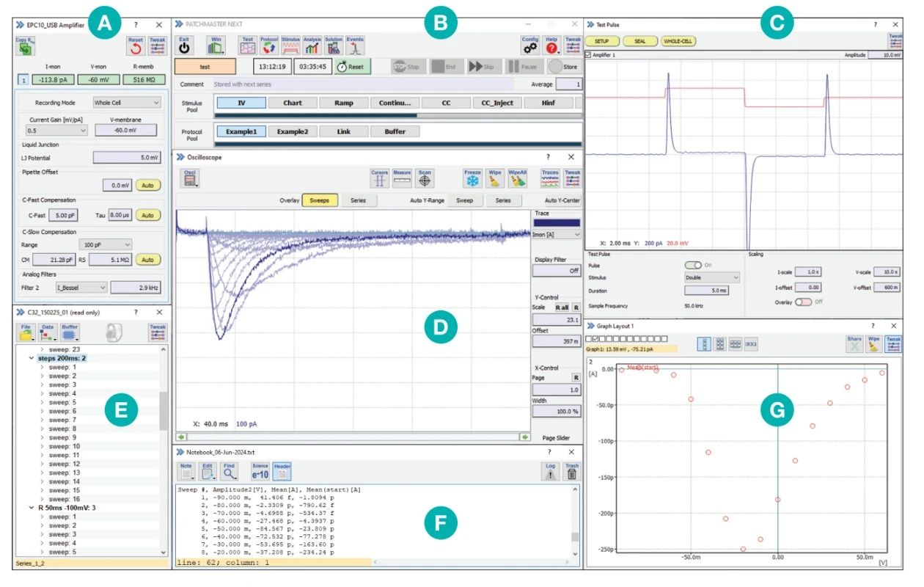
Task: Toggle the Amplifier 1 checkbox in Test Pulse
Action: [x=587, y=55]
